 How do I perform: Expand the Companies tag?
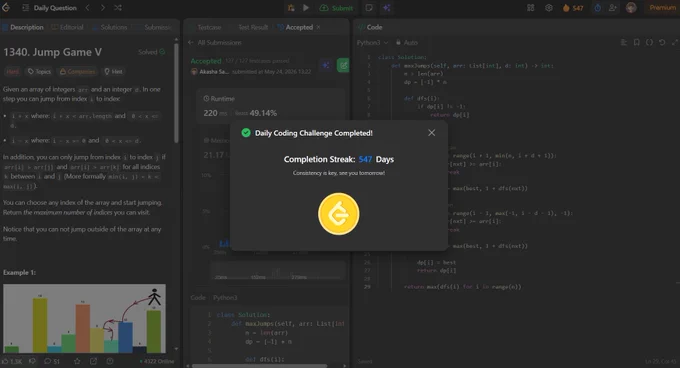coord(78,72)
